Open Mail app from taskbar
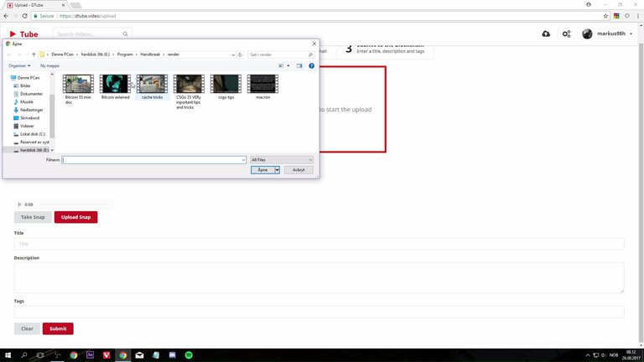Image resolution: width=644 pixels, height=362 pixels. pos(139,355)
